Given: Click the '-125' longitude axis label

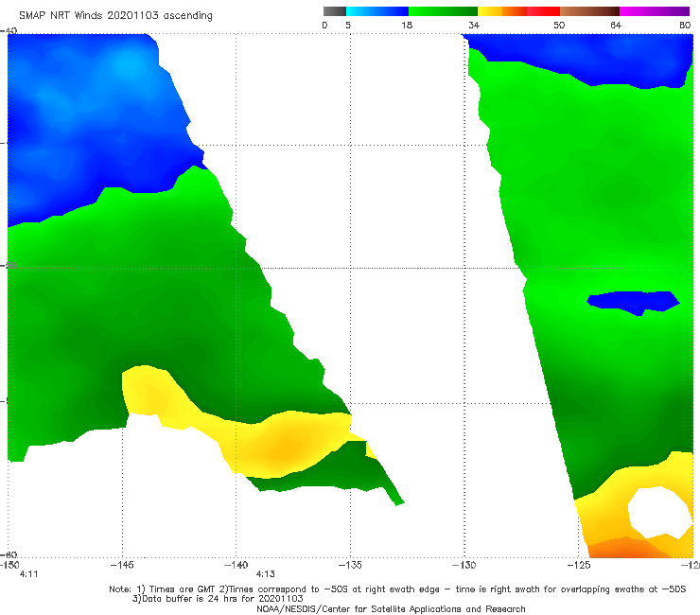Looking at the screenshot, I should click(579, 565).
